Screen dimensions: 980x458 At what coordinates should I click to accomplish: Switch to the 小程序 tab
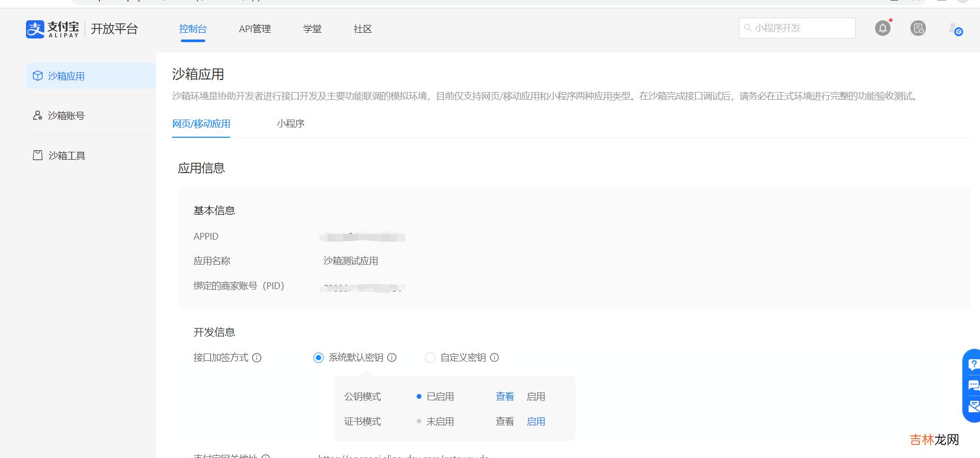[x=290, y=124]
